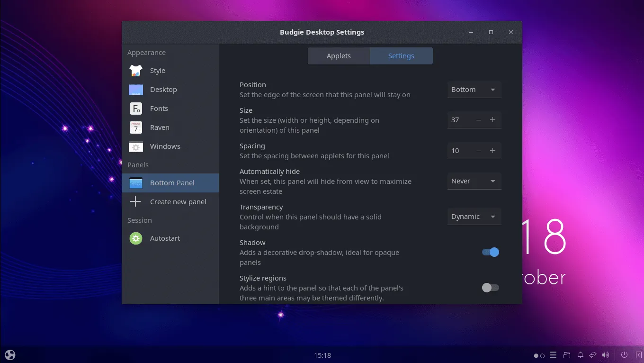Switch to the Applets tab

tap(339, 55)
